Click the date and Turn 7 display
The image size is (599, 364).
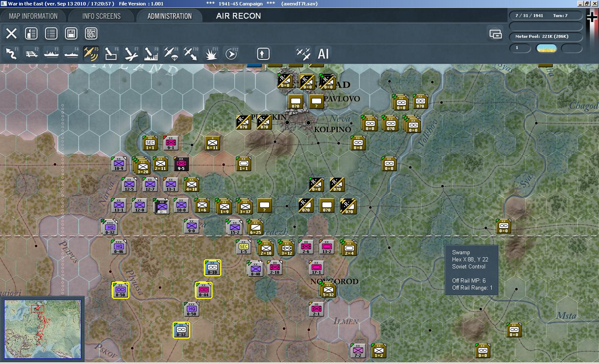pos(546,16)
